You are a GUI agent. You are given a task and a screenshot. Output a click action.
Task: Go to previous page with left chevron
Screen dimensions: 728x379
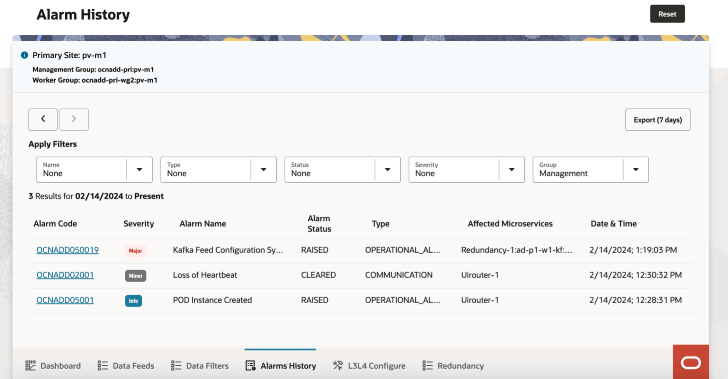pyautogui.click(x=43, y=119)
